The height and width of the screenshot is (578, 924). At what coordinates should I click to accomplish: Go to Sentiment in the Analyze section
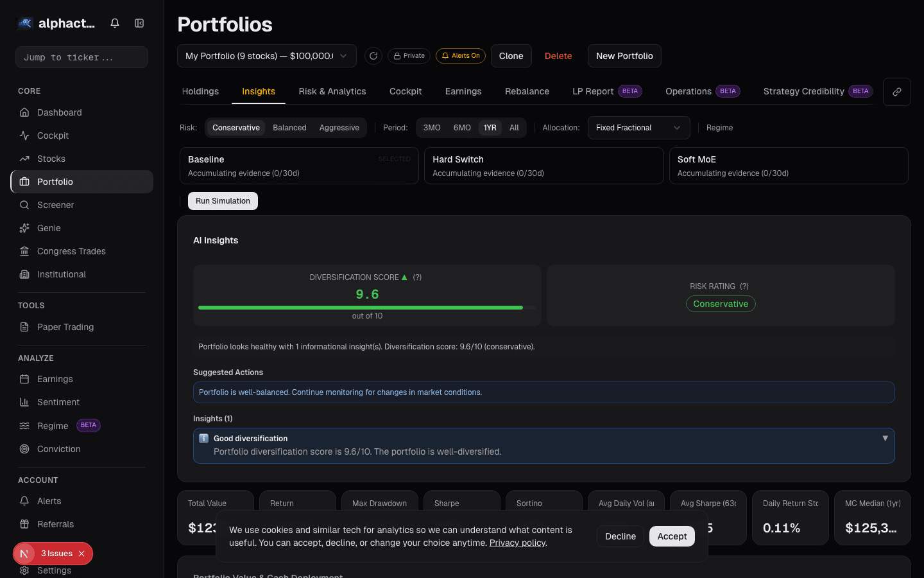click(x=58, y=402)
